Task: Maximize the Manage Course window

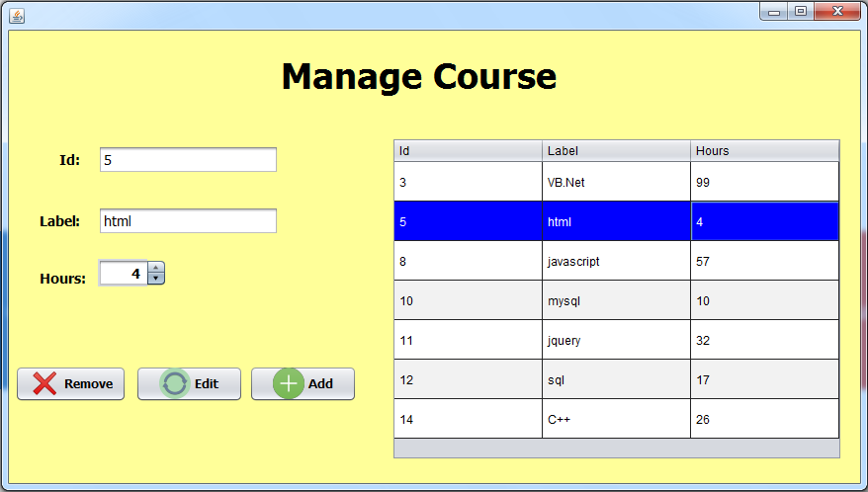Action: [801, 11]
